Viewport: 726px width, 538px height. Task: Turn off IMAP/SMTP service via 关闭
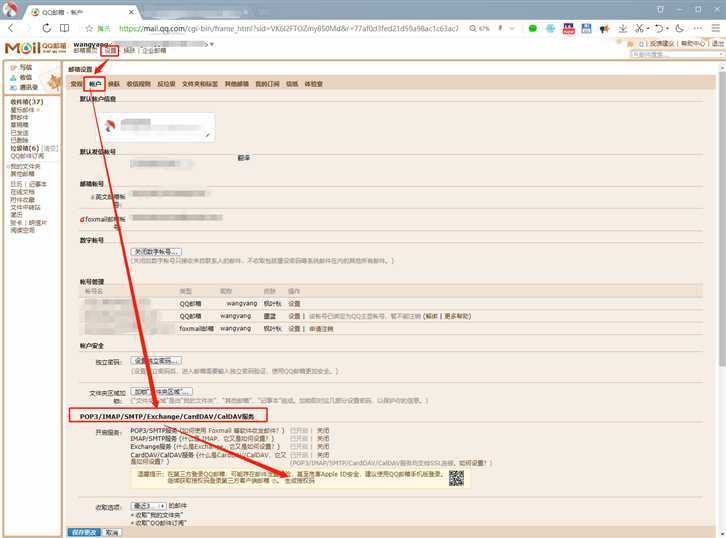click(x=323, y=438)
